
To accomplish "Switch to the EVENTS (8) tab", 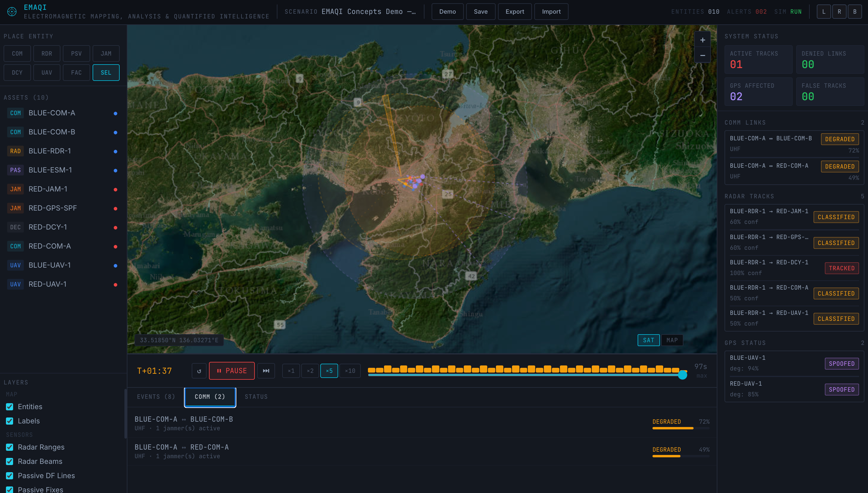I will click(x=156, y=396).
